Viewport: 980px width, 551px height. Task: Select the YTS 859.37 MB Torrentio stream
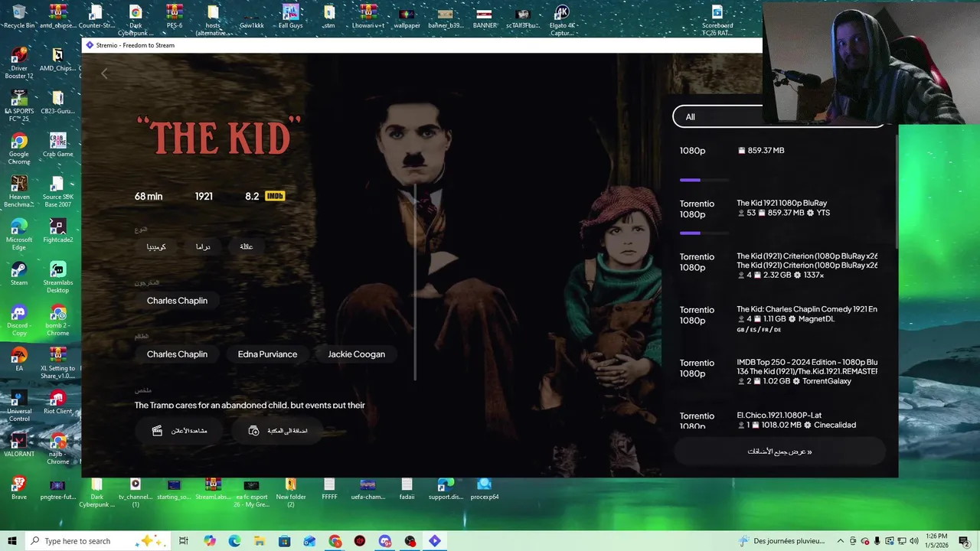coord(779,208)
